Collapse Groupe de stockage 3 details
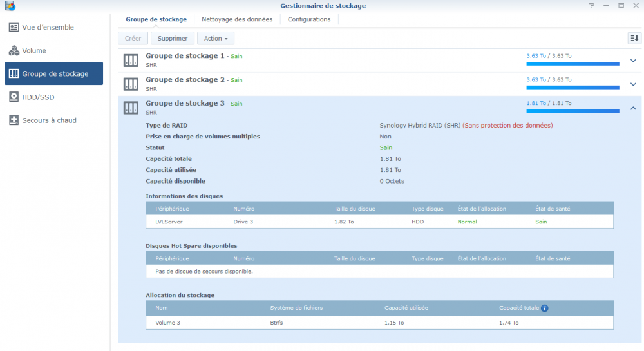Viewport: 644px width, 351px height. coord(632,108)
